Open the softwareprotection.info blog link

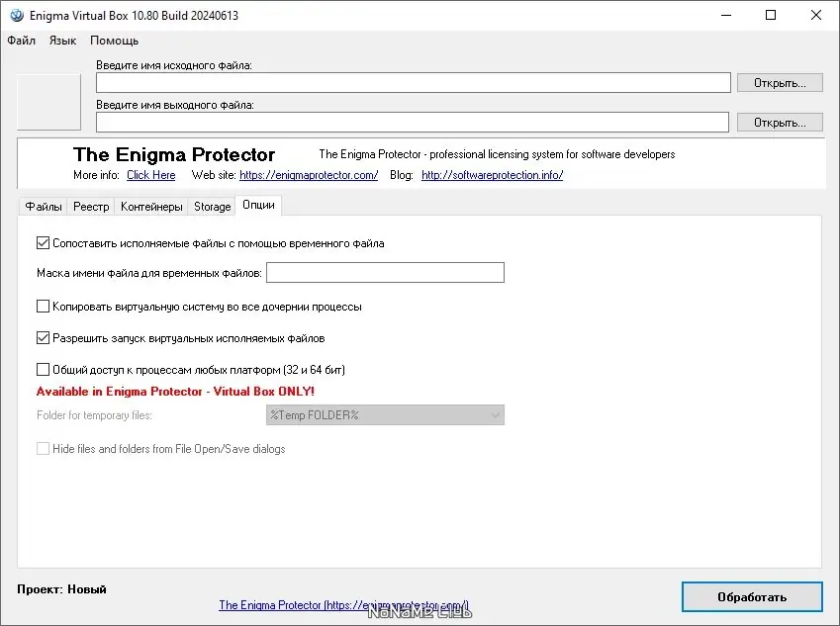click(493, 175)
